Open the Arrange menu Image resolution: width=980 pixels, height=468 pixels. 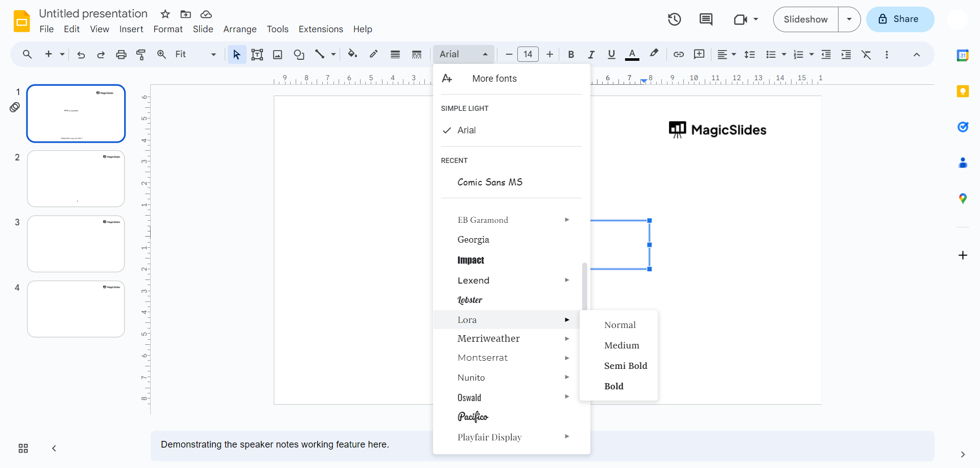click(240, 29)
